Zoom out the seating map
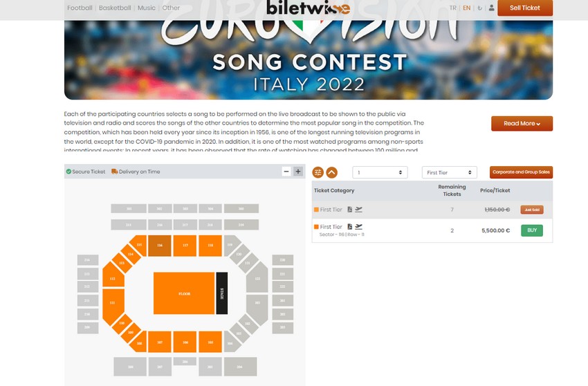Screen dimensions: 588x386 tap(286, 172)
